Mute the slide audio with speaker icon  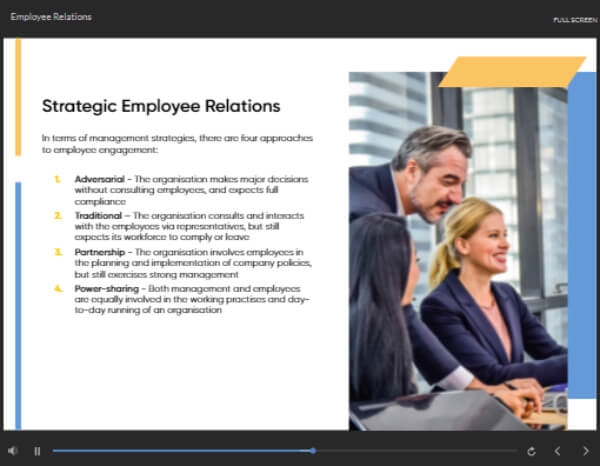13,451
